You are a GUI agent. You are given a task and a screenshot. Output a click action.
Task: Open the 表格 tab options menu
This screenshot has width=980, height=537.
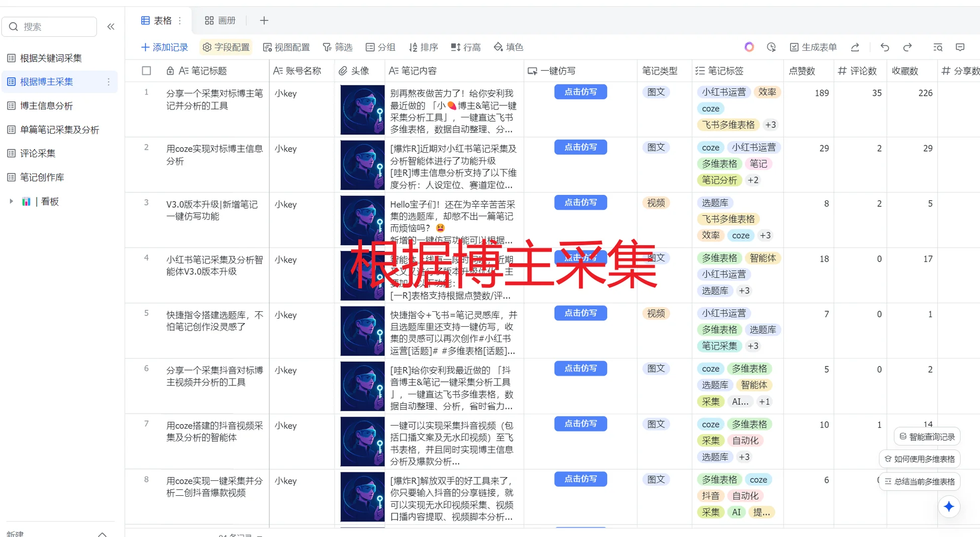click(x=180, y=20)
